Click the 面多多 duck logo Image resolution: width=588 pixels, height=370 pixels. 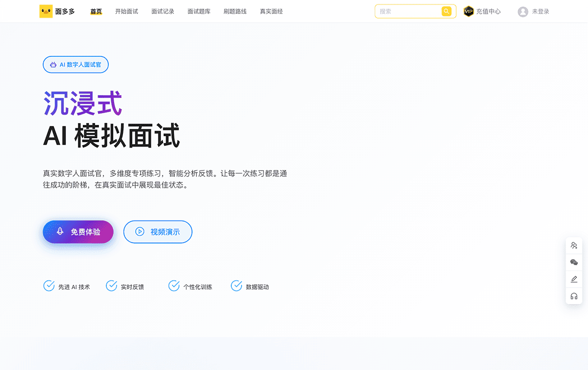pyautogui.click(x=46, y=11)
